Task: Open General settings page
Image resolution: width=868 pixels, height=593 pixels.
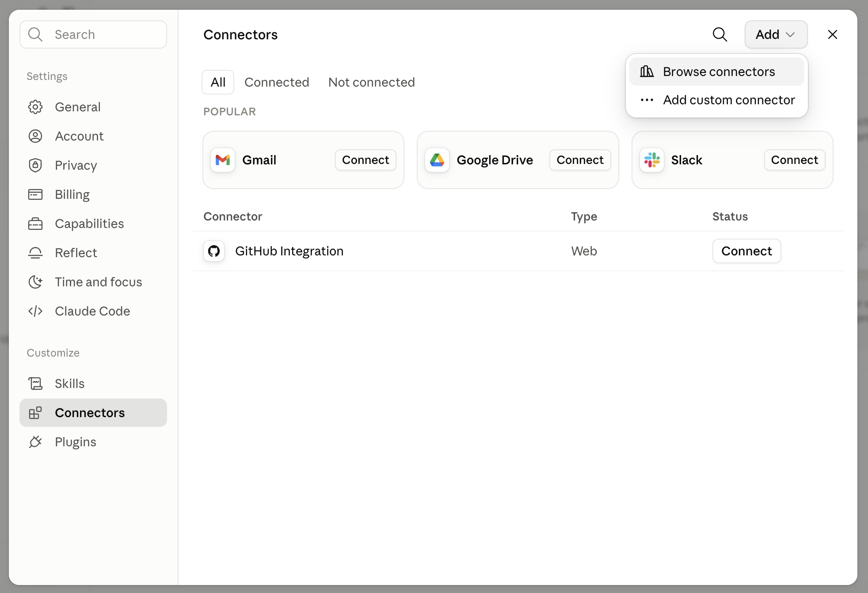Action: 93,107
